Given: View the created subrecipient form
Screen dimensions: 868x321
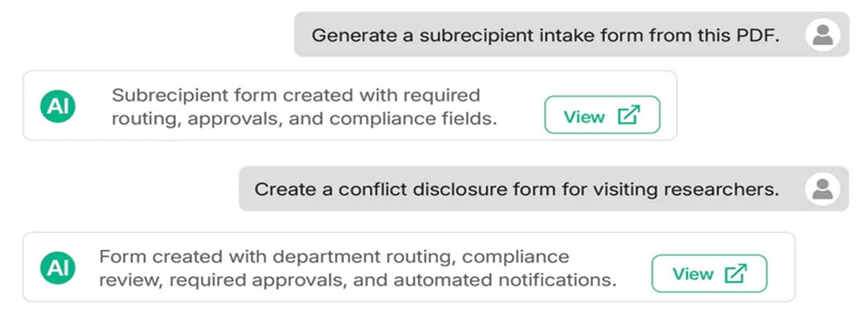Looking at the screenshot, I should click(x=602, y=115).
